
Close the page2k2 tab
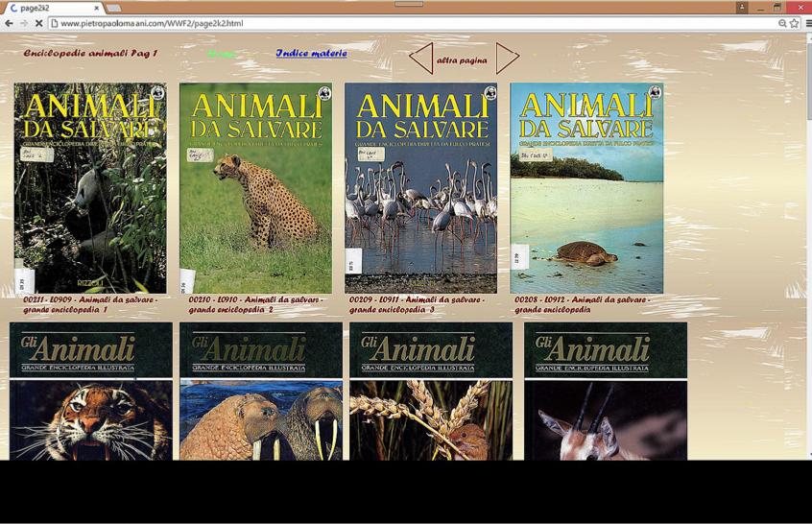click(x=96, y=9)
